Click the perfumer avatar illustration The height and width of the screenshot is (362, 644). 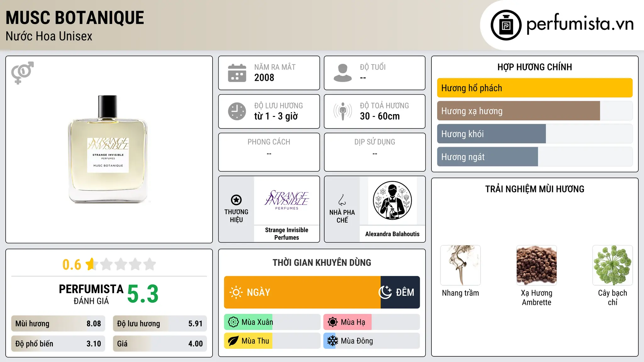(392, 200)
